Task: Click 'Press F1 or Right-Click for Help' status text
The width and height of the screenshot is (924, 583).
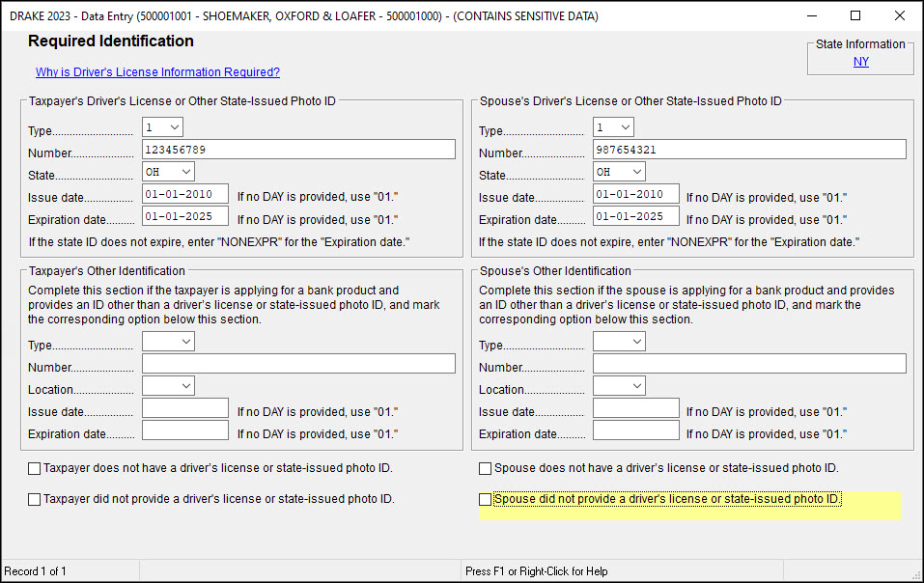Action: pyautogui.click(x=536, y=571)
